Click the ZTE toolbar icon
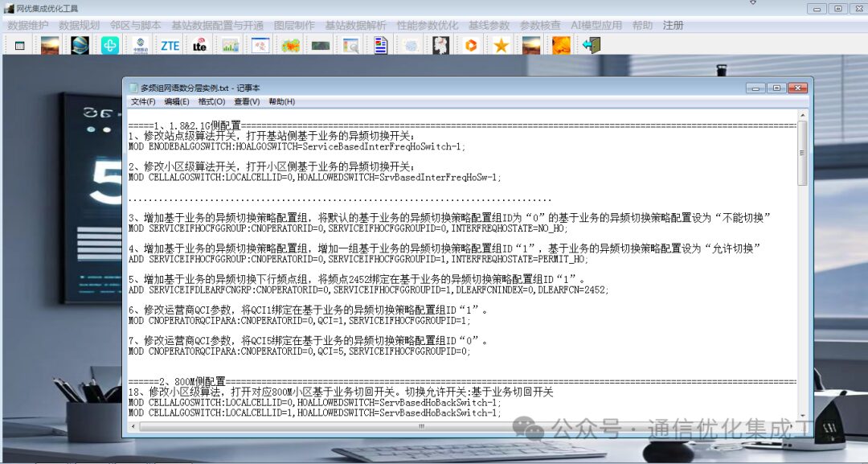This screenshot has height=464, width=868. [170, 45]
